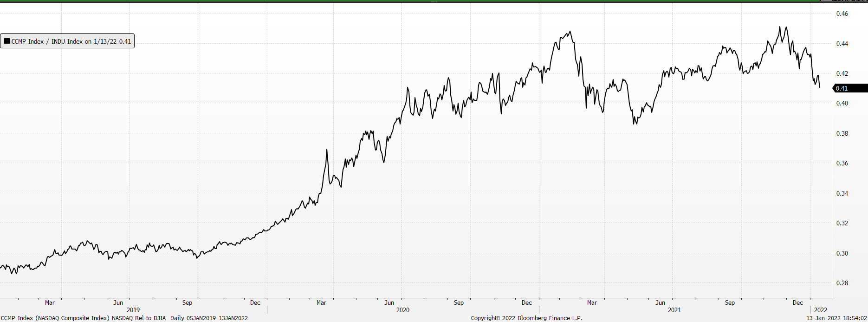Image resolution: width=868 pixels, height=322 pixels.
Task: Click the 0.40 y-axis label
Action: (x=842, y=103)
